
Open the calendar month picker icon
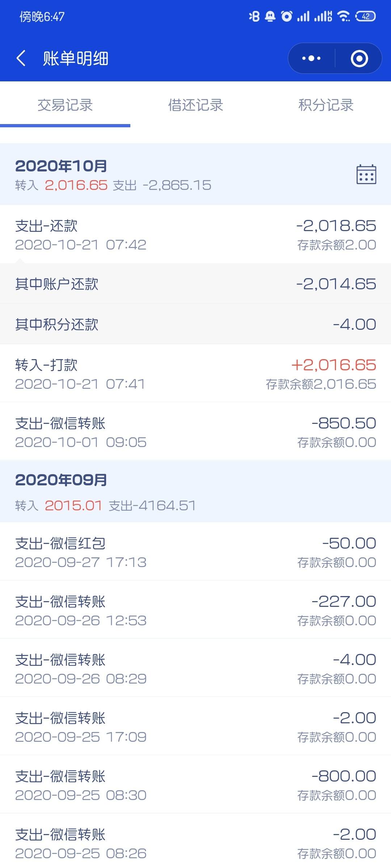point(366,174)
